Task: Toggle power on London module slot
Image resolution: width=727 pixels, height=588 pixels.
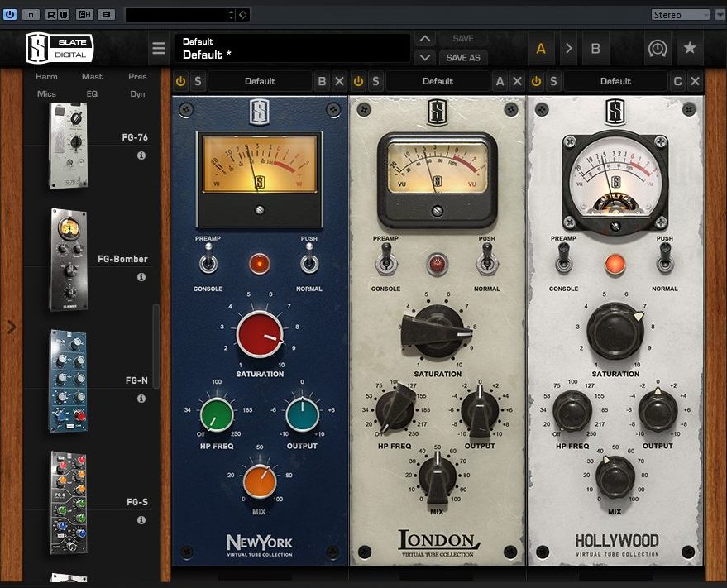Action: 358,81
